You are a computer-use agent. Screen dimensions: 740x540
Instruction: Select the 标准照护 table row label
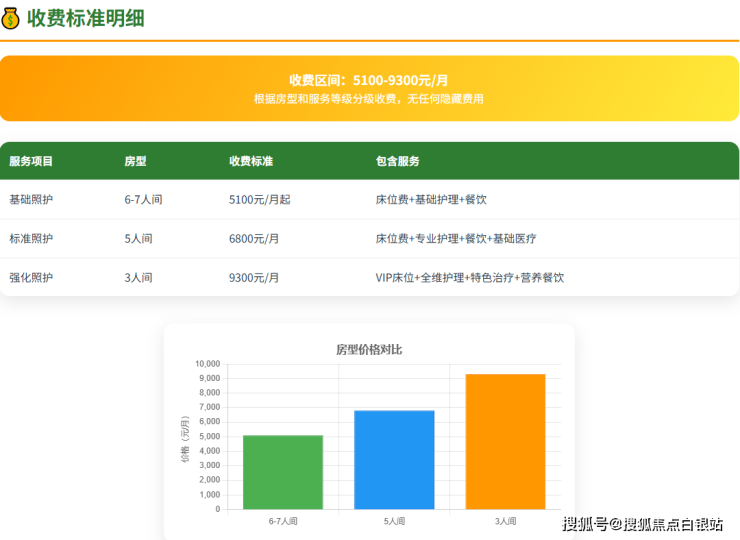31,239
